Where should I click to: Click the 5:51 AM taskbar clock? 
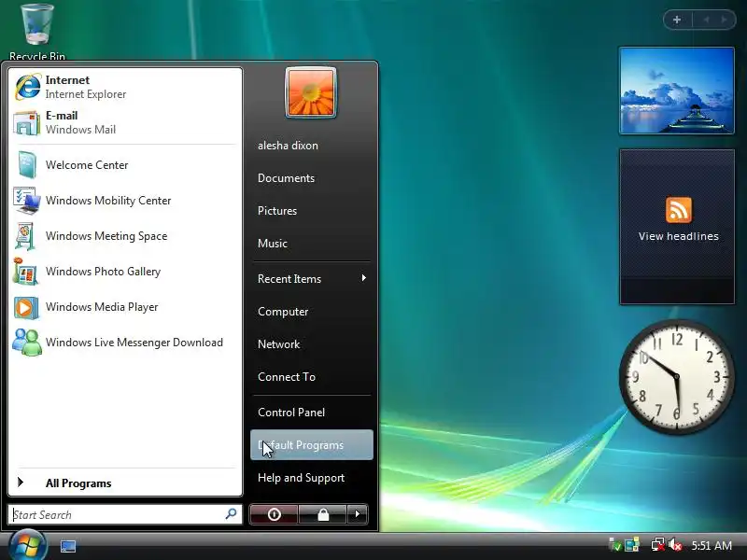click(712, 545)
